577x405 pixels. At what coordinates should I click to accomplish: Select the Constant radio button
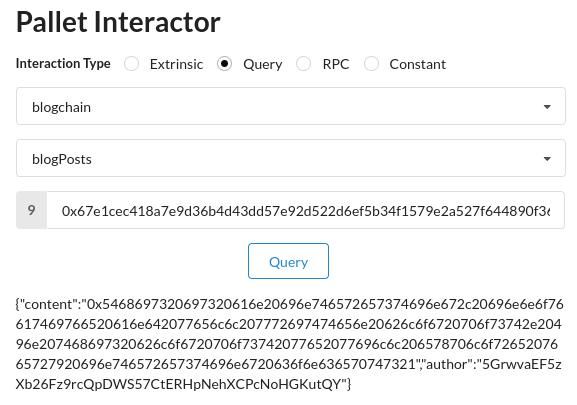371,64
